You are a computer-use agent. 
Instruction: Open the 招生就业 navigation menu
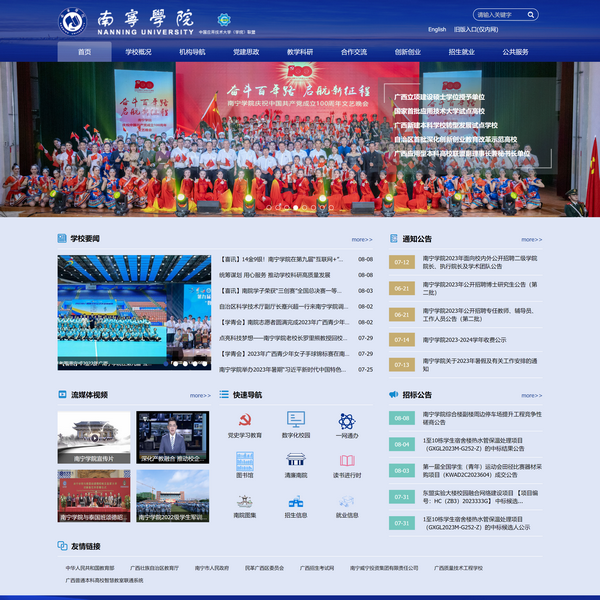point(462,51)
